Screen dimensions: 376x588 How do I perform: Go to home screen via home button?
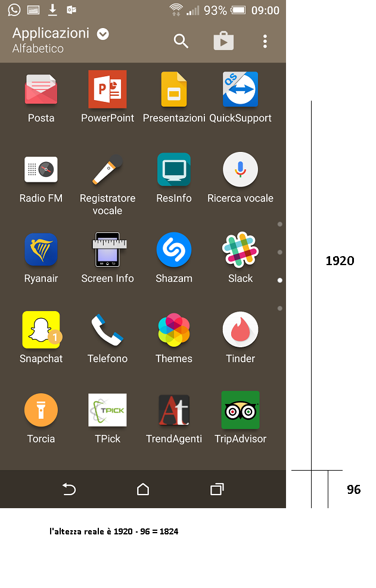click(x=143, y=489)
